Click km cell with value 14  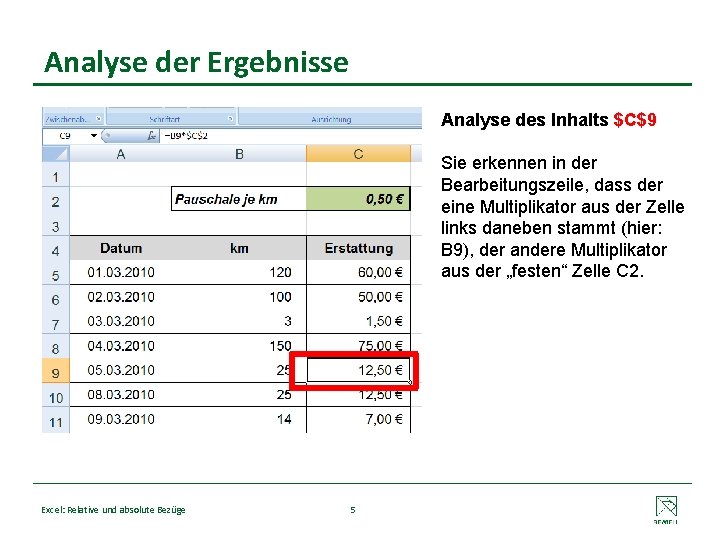pos(239,419)
